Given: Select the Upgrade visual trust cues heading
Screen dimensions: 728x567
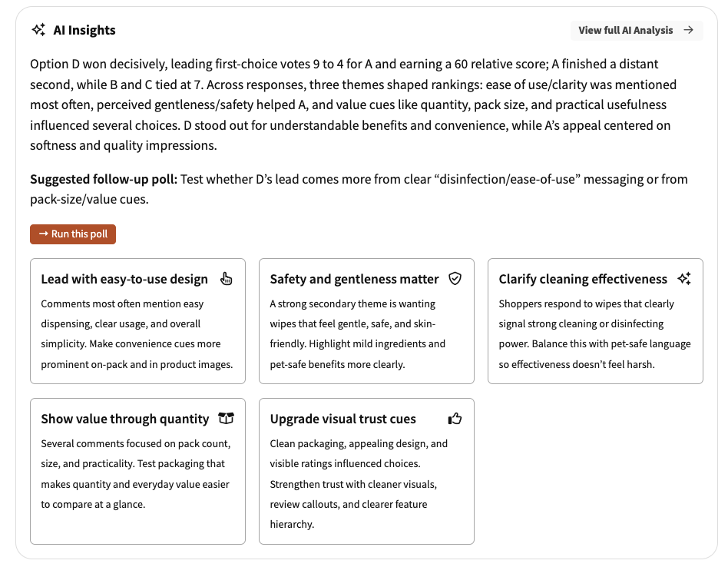Looking at the screenshot, I should tap(342, 419).
